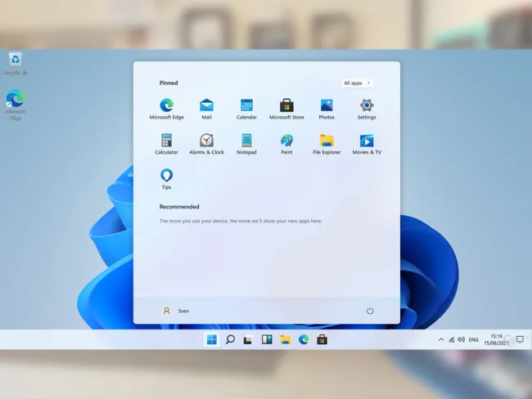
Task: Click the Start button on the taskbar
Action: [212, 339]
